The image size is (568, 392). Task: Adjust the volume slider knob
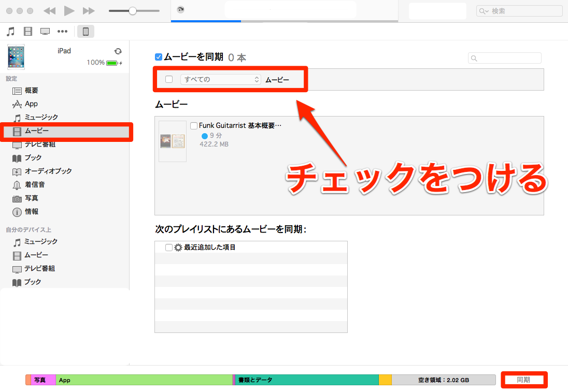[133, 11]
